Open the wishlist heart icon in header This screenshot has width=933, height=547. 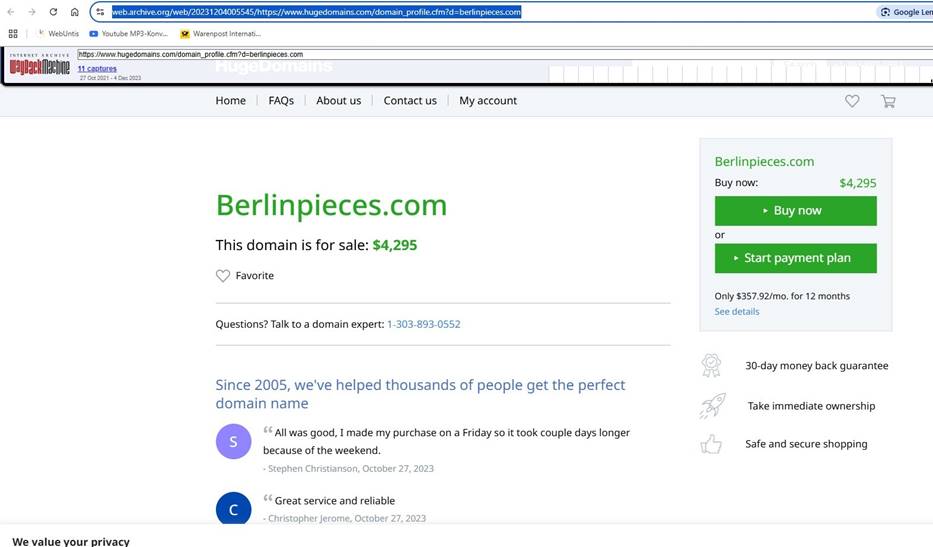click(852, 101)
